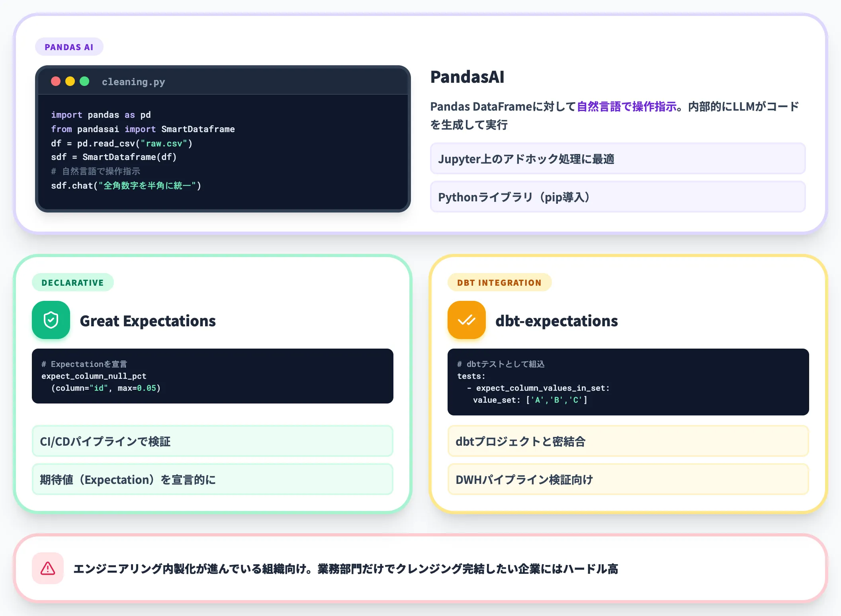Select the CI/CDパイプラインで検証 item
Screen dimensions: 841x616
(x=213, y=441)
